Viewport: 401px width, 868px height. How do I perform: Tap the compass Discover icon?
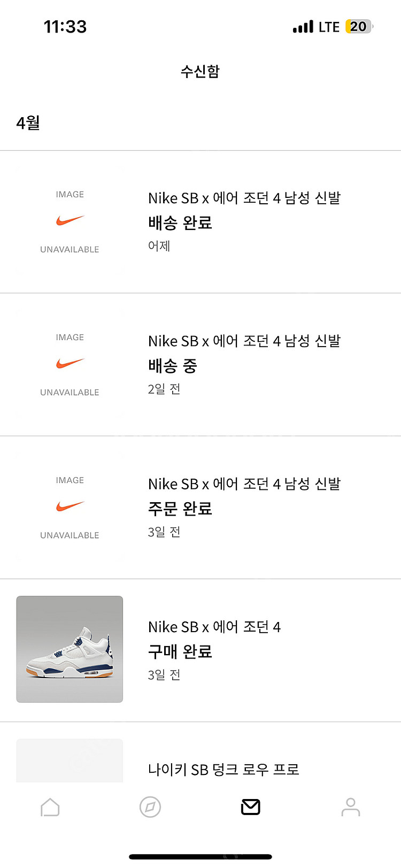click(x=150, y=807)
